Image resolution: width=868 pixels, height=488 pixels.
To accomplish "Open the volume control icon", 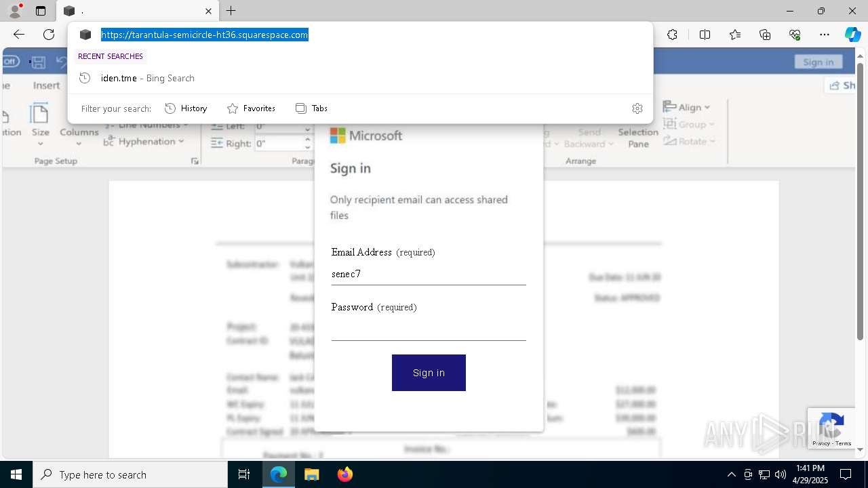I will tap(781, 474).
